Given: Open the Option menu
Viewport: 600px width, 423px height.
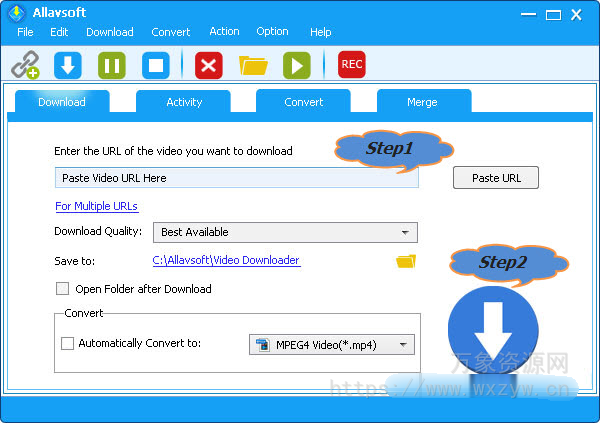Looking at the screenshot, I should pyautogui.click(x=272, y=31).
